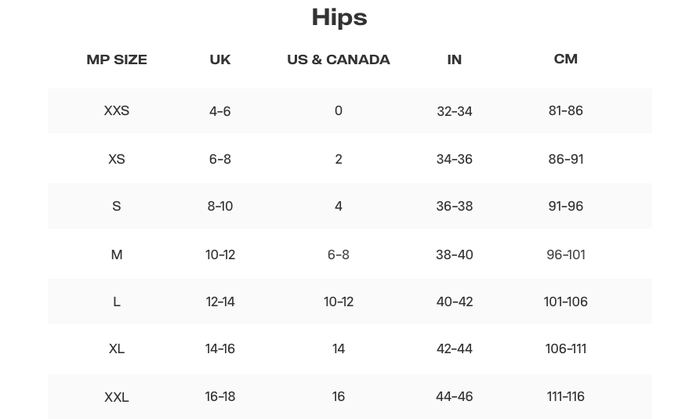Viewport: 700px width, 419px height.
Task: Select the 36-38 inches cell
Action: click(x=454, y=206)
